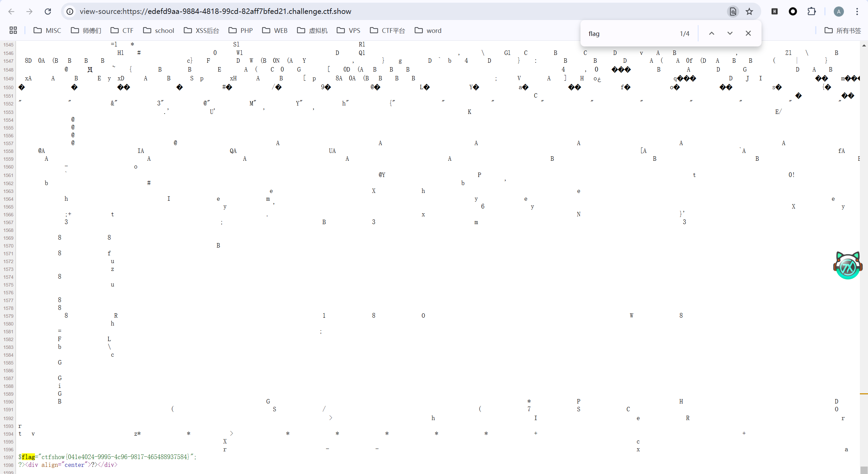Screen dimensions: 868x474
Task: Click the find-in-page search icon in the address bar
Action: coord(733,12)
